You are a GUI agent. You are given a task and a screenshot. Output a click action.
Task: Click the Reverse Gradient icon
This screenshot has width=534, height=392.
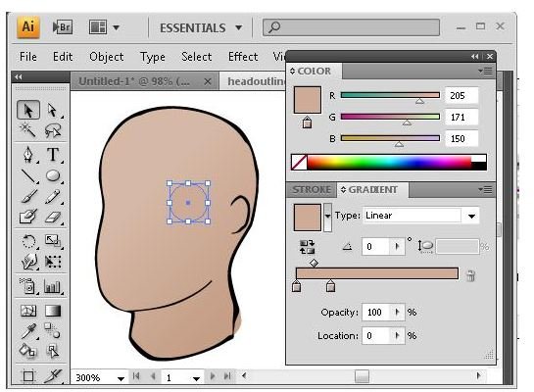pos(307,247)
